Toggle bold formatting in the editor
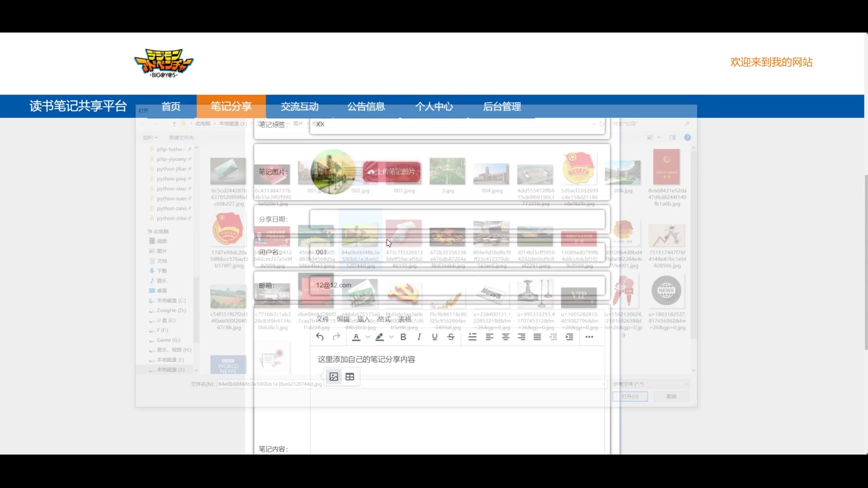Image resolution: width=868 pixels, height=488 pixels. point(403,337)
